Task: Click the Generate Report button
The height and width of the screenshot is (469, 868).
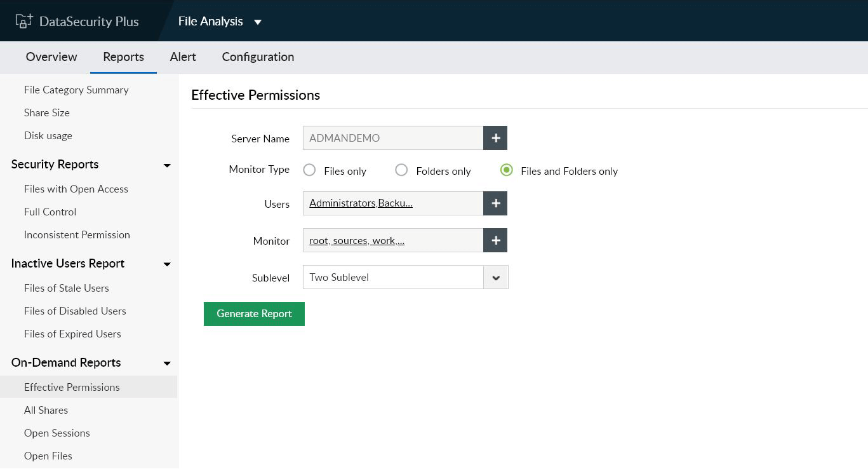Action: click(x=254, y=314)
